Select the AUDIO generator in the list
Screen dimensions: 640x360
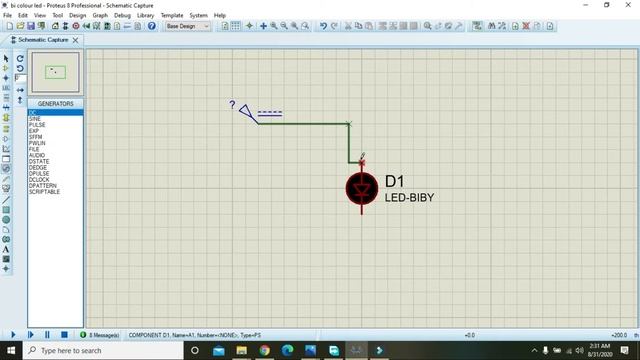coord(37,155)
